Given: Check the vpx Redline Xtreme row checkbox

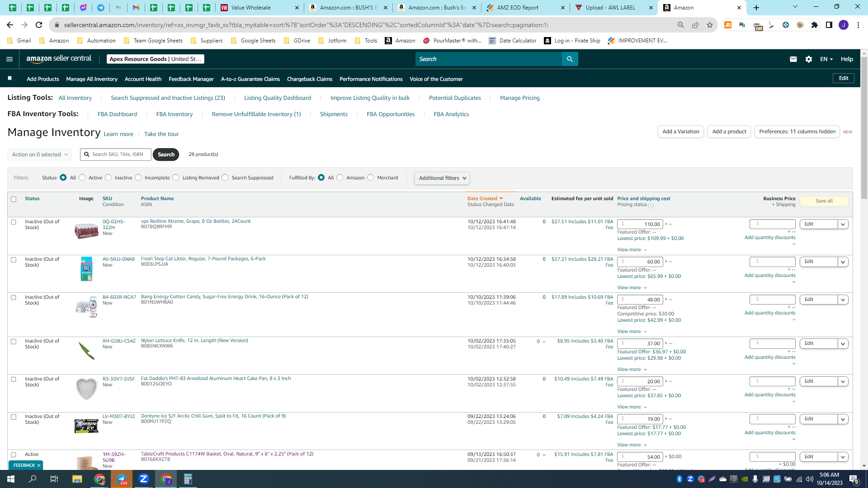Looking at the screenshot, I should 14,222.
